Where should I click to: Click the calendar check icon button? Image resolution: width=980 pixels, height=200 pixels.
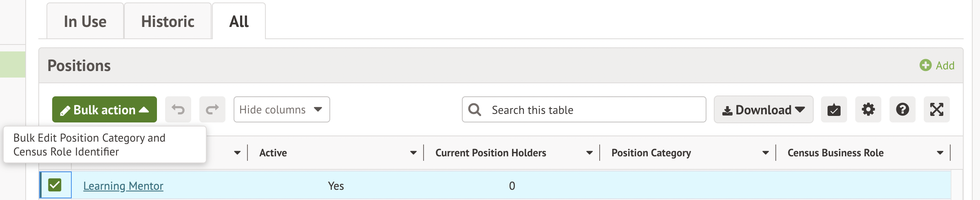coord(834,109)
